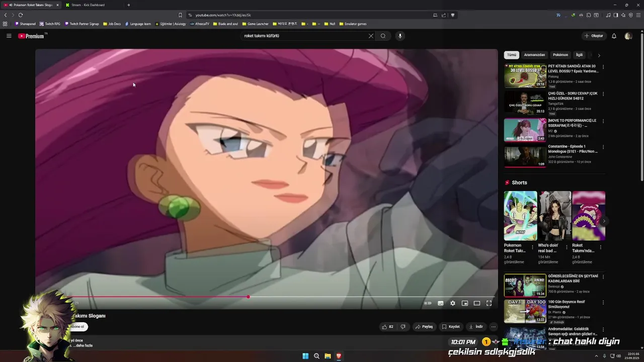The image size is (644, 362).
Task: Start voice search with the microphone
Action: [400, 36]
